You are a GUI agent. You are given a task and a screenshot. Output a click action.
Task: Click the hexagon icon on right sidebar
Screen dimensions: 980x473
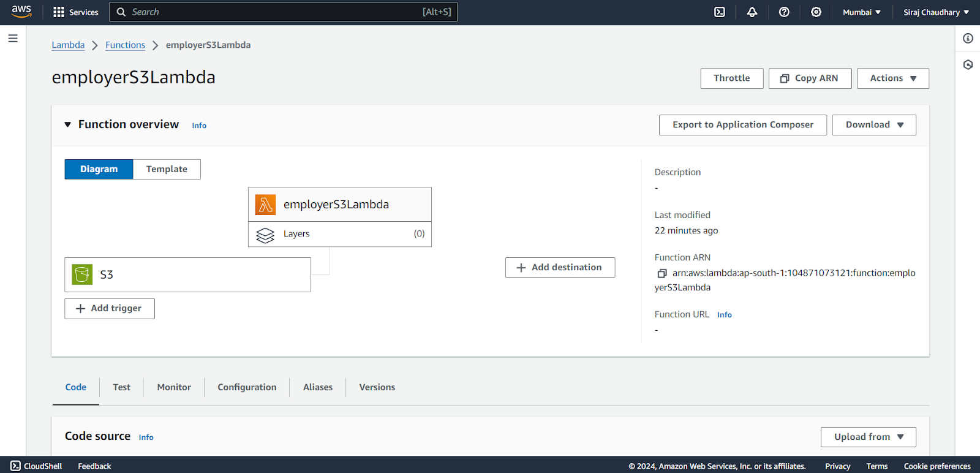pyautogui.click(x=968, y=64)
